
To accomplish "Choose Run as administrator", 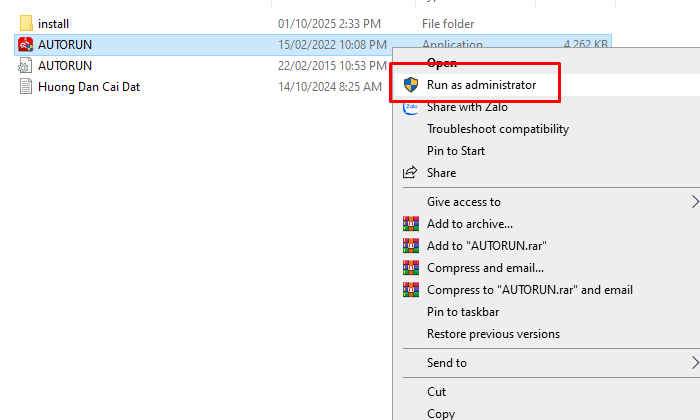I will (481, 85).
